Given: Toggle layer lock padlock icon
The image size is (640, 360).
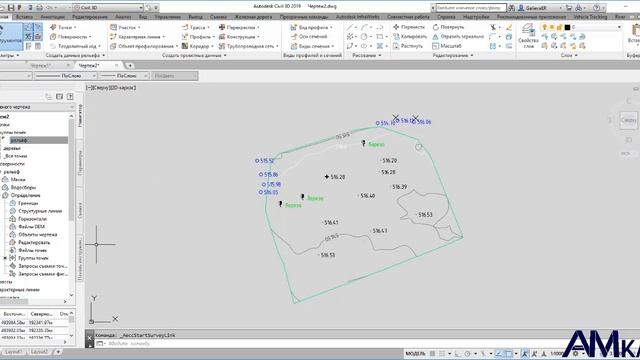Looking at the screenshot, I should (x=560, y=27).
